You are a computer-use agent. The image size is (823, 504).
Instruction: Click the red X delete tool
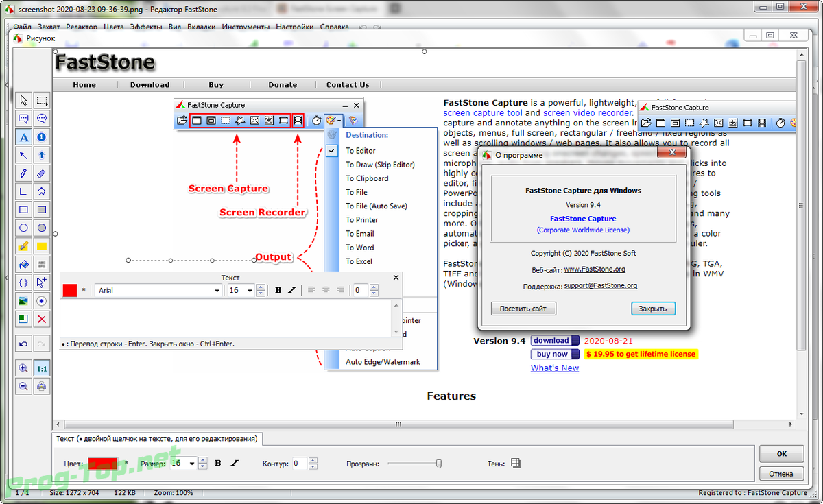(x=42, y=319)
